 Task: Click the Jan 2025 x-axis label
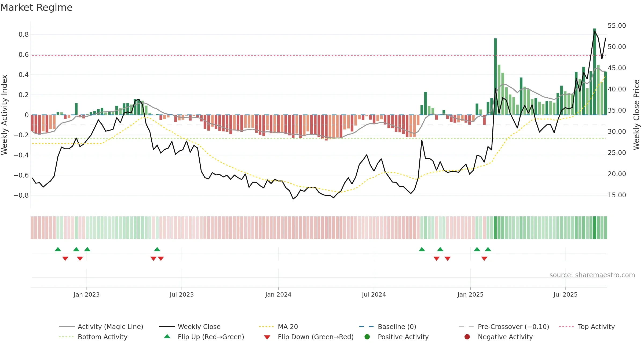470,294
